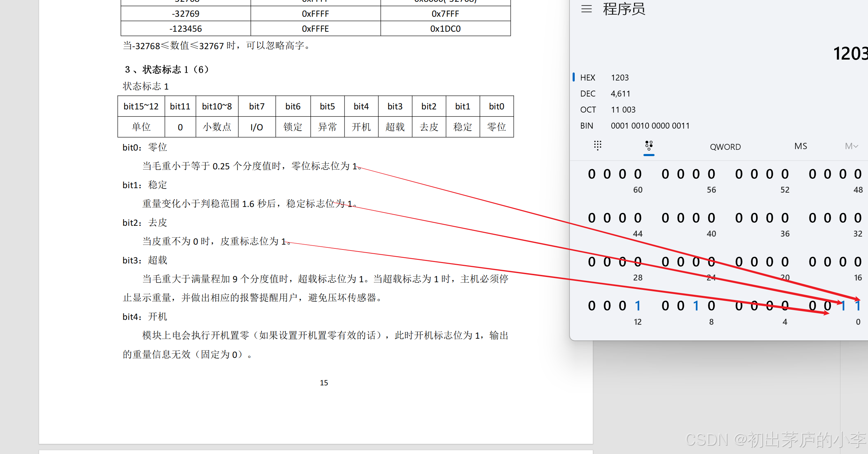
Task: Click the page number 15
Action: (x=324, y=383)
